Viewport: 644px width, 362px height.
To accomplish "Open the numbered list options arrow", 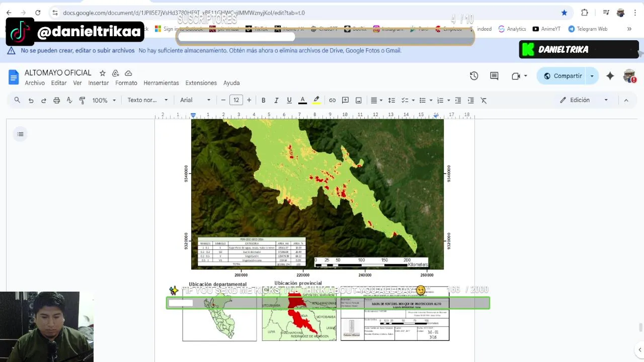I will coord(448,100).
